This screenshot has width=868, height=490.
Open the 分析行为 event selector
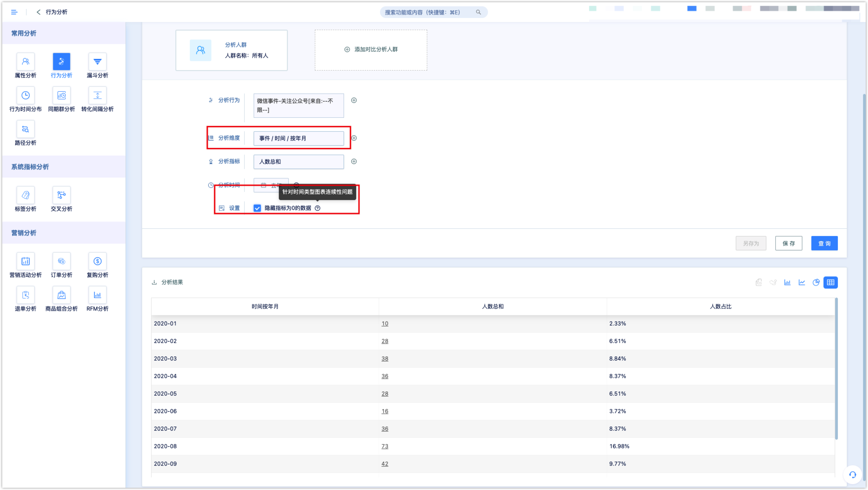299,105
